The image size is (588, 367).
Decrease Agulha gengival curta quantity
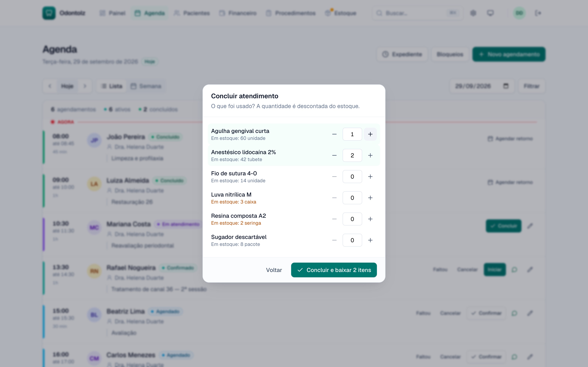click(334, 134)
